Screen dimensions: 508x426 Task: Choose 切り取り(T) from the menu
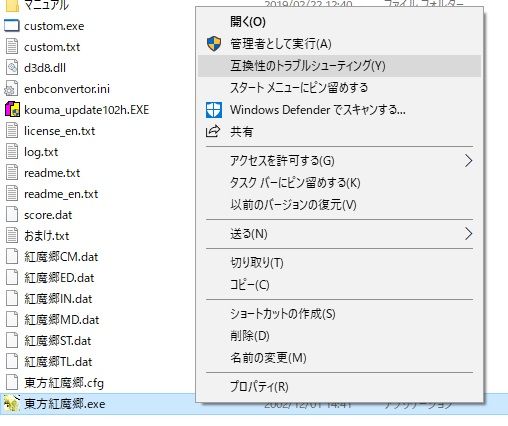tap(339, 263)
